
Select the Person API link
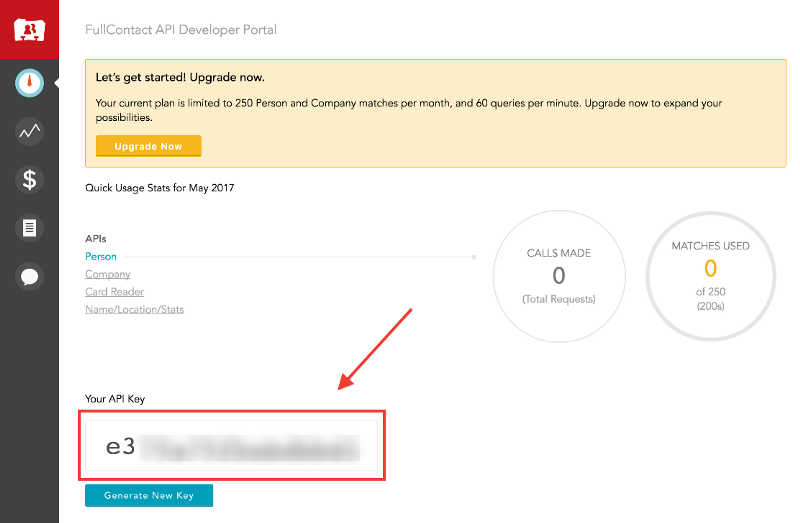(101, 257)
